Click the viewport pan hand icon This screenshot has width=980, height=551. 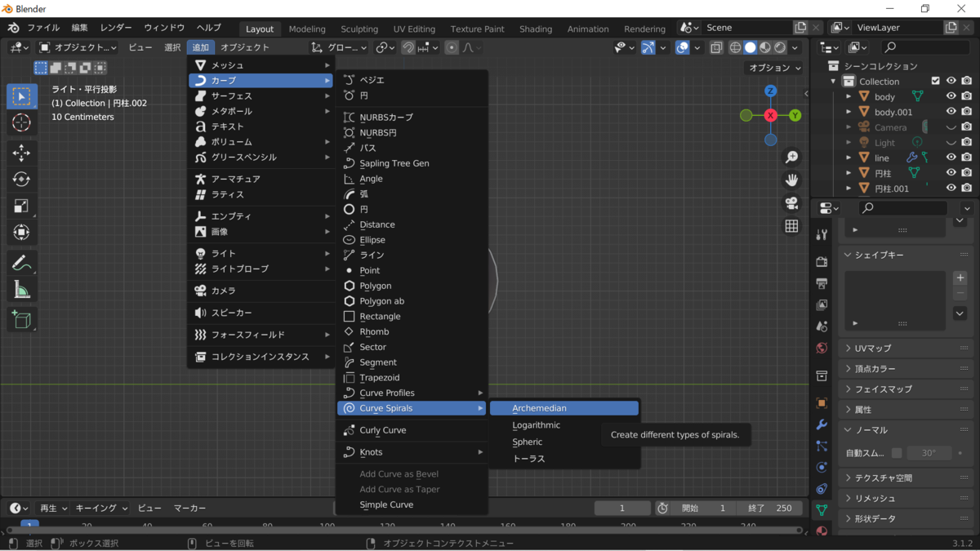[x=791, y=180]
